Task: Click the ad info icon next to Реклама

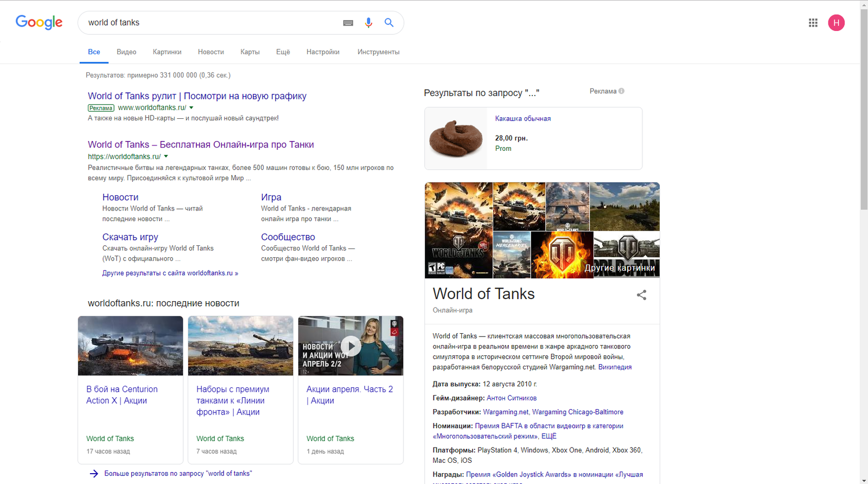Action: click(621, 91)
